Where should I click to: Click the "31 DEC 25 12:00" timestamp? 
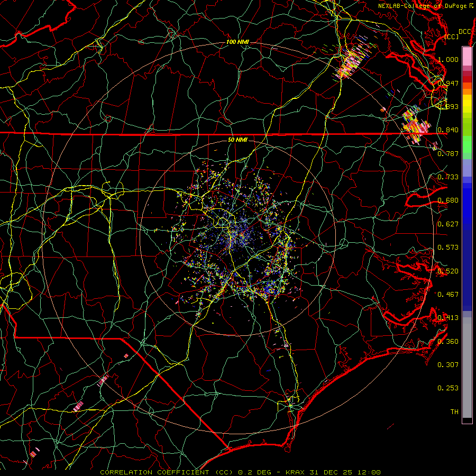click(345, 472)
